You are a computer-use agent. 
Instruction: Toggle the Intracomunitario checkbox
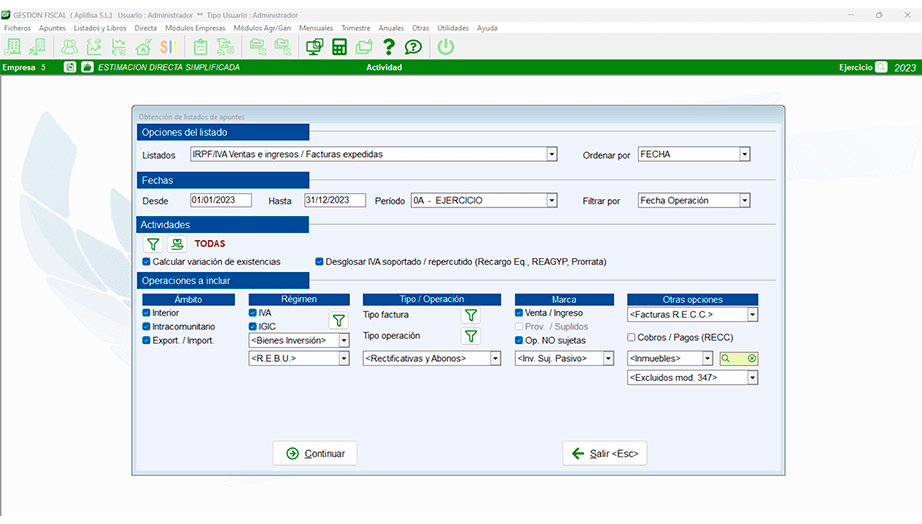147,327
